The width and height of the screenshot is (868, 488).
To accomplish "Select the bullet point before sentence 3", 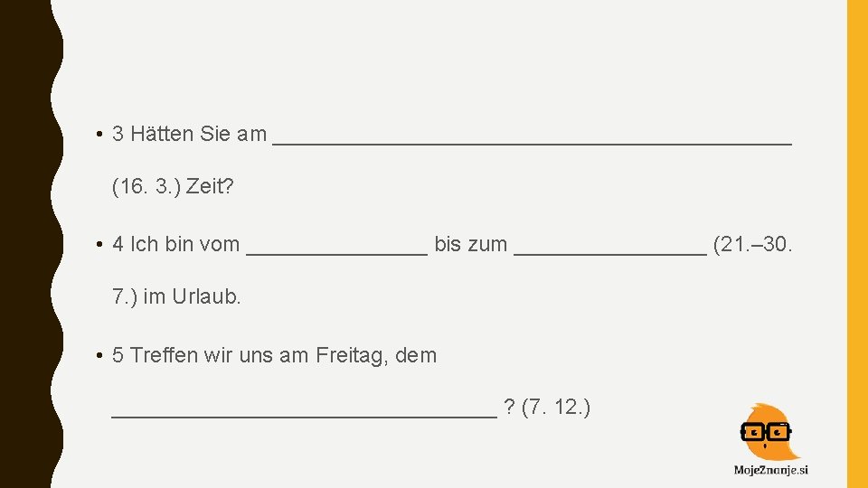I will click(99, 134).
